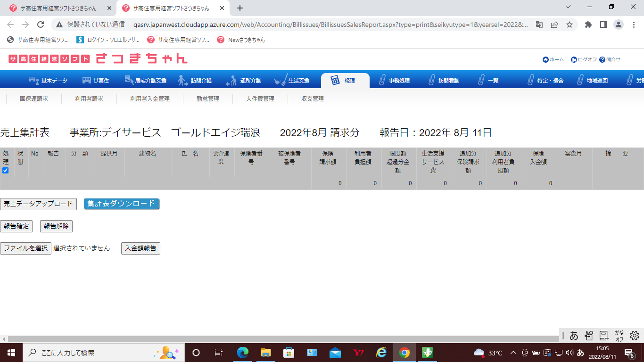
Task: Go to ホーム via the home icon
Action: (545, 60)
